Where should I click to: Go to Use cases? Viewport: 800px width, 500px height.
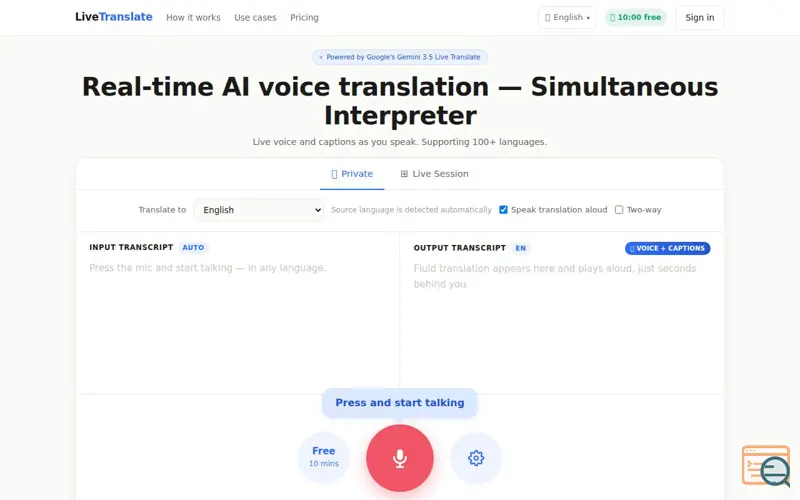click(255, 17)
